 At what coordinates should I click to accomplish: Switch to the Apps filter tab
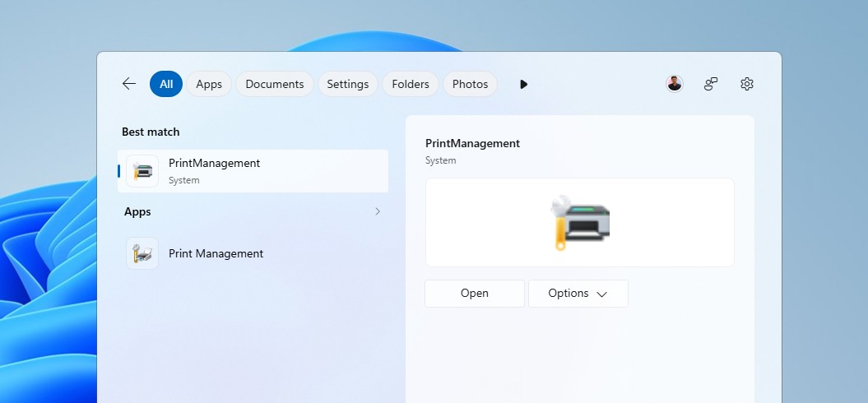(x=209, y=84)
